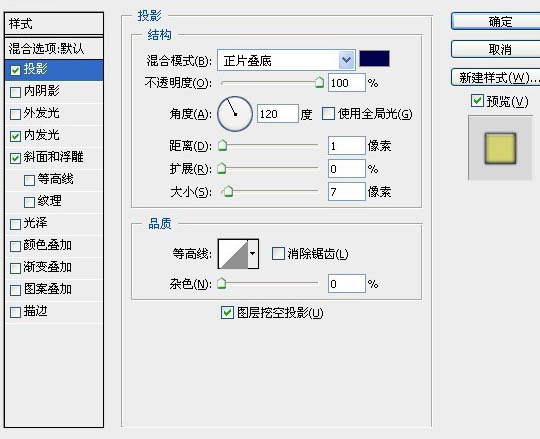Image resolution: width=540 pixels, height=439 pixels.
Task: Uncheck the 斜面和浮雕 checkbox
Action: [15, 158]
